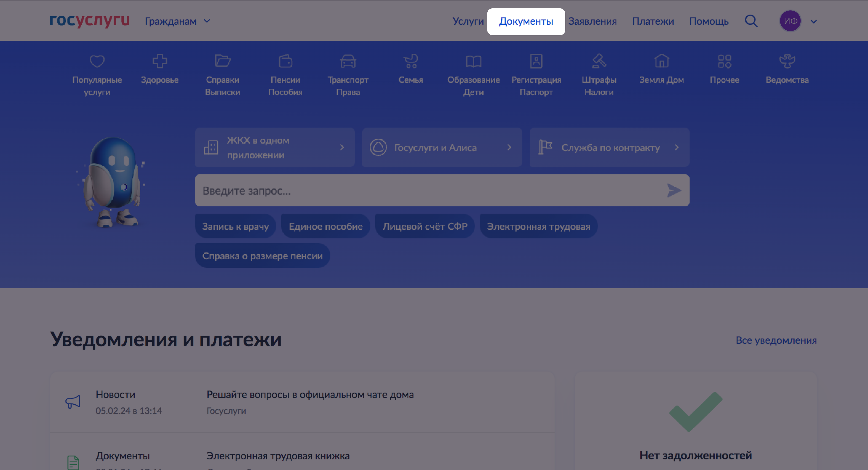Screen dimensions: 868x470
Task: Click the Единое пособие suggestion chip
Action: tap(326, 226)
